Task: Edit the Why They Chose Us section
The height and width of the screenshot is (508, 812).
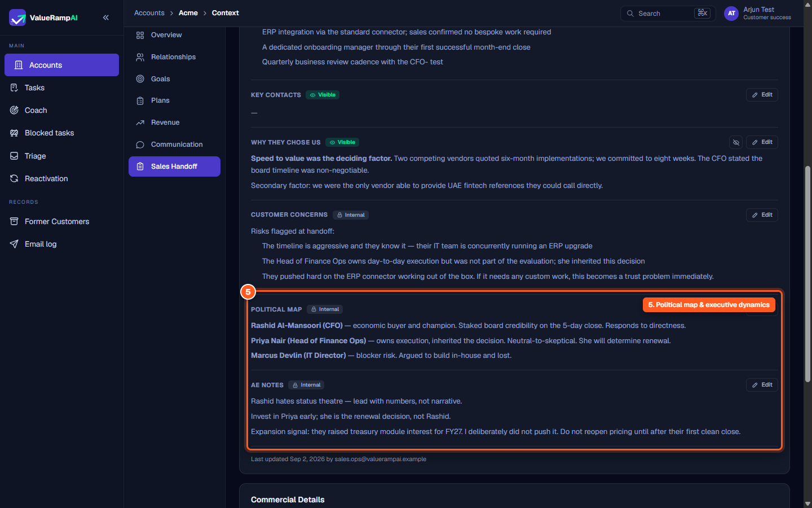Action: pyautogui.click(x=762, y=142)
